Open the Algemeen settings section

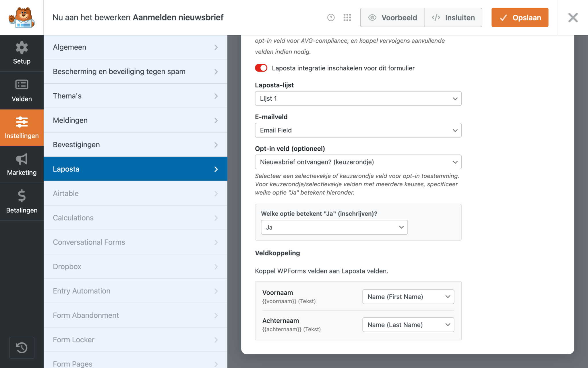point(136,47)
